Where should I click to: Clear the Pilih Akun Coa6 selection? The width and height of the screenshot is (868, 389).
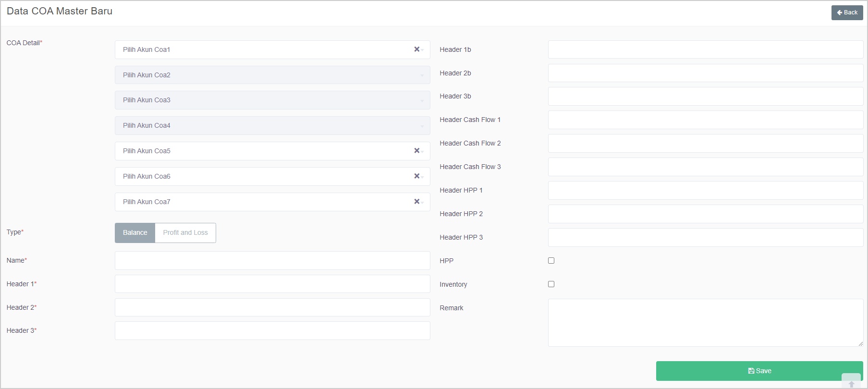pos(416,176)
